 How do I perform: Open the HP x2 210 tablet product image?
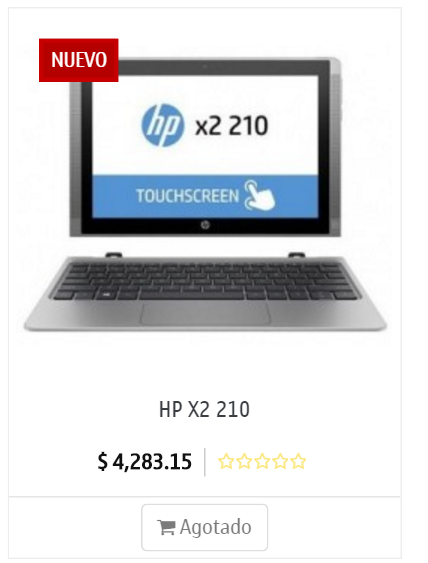coord(205,194)
